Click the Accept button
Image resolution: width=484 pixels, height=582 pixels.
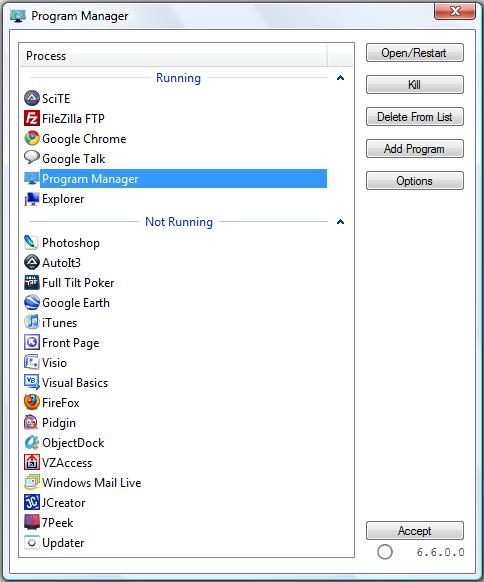point(415,531)
